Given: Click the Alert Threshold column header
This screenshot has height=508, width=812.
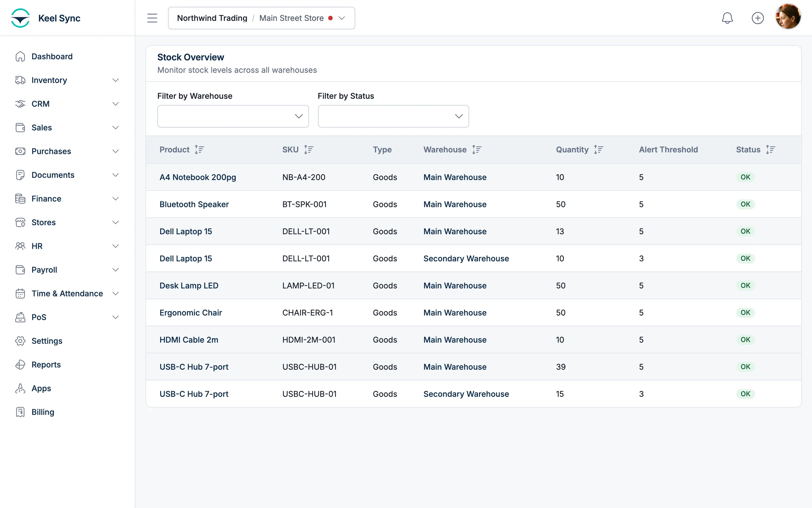Looking at the screenshot, I should coord(668,150).
